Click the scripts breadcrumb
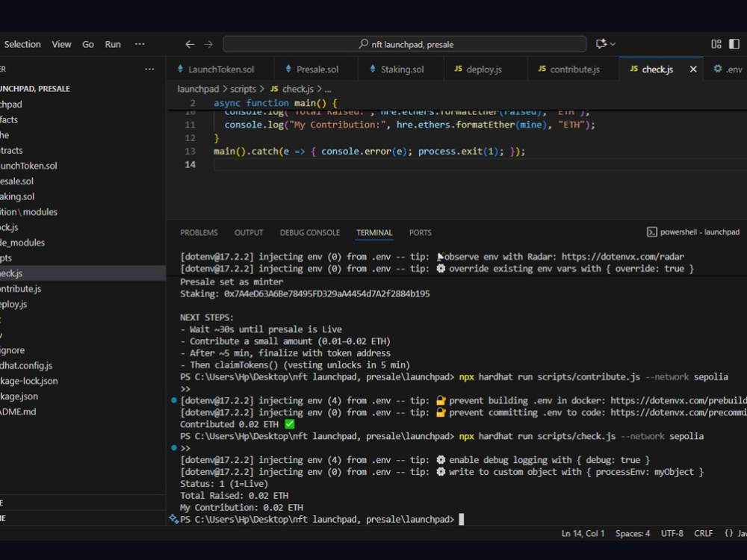The image size is (747, 560). (243, 89)
